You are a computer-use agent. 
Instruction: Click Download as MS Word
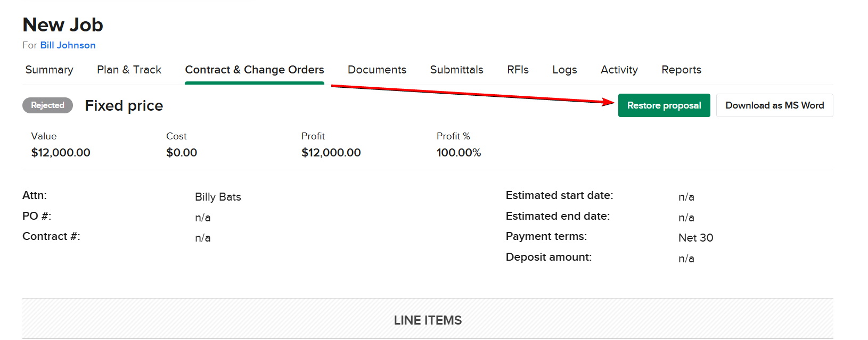click(x=774, y=105)
